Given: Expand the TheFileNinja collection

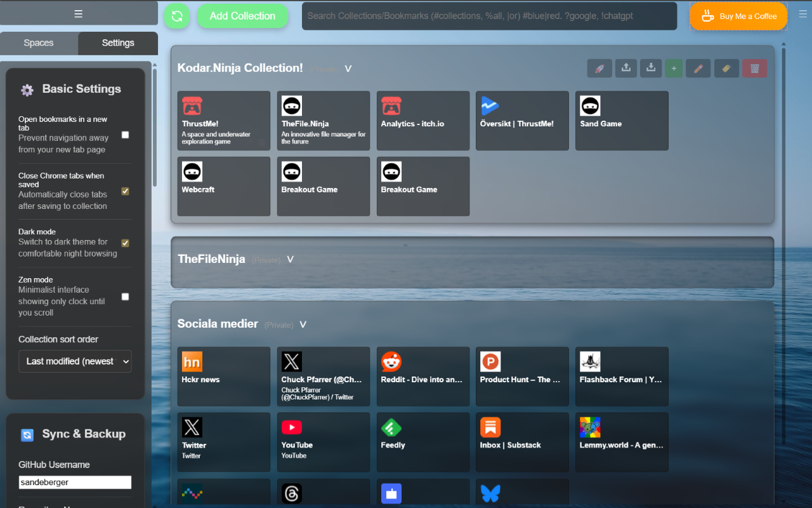Looking at the screenshot, I should [x=290, y=259].
